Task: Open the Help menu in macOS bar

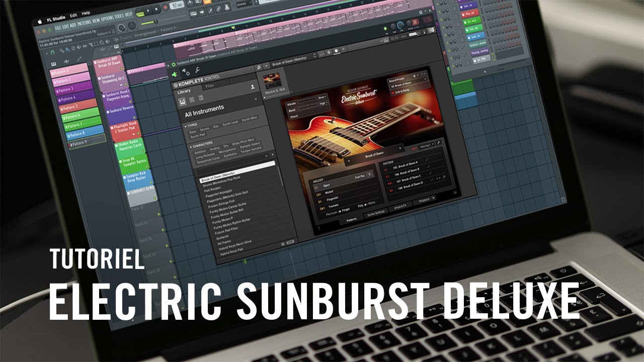Action: tap(86, 13)
